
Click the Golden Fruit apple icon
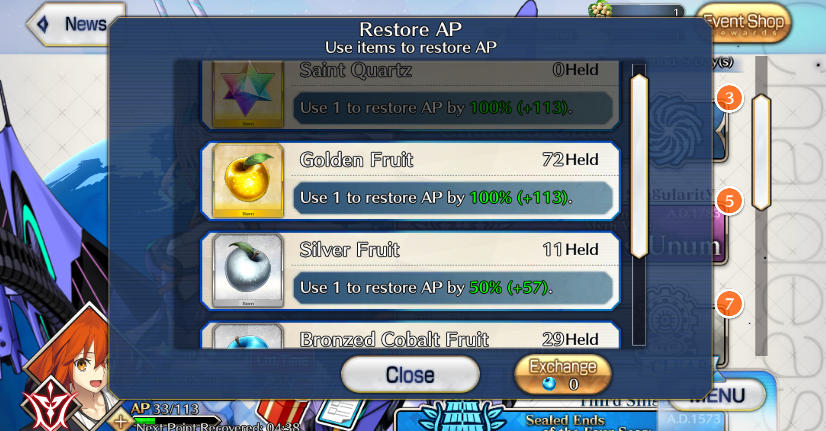(248, 181)
